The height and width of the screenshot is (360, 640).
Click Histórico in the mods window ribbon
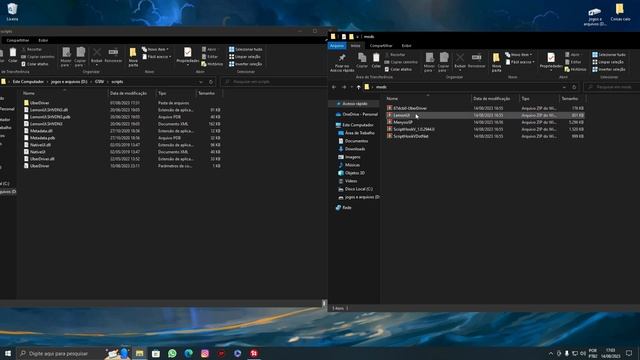click(x=575, y=69)
